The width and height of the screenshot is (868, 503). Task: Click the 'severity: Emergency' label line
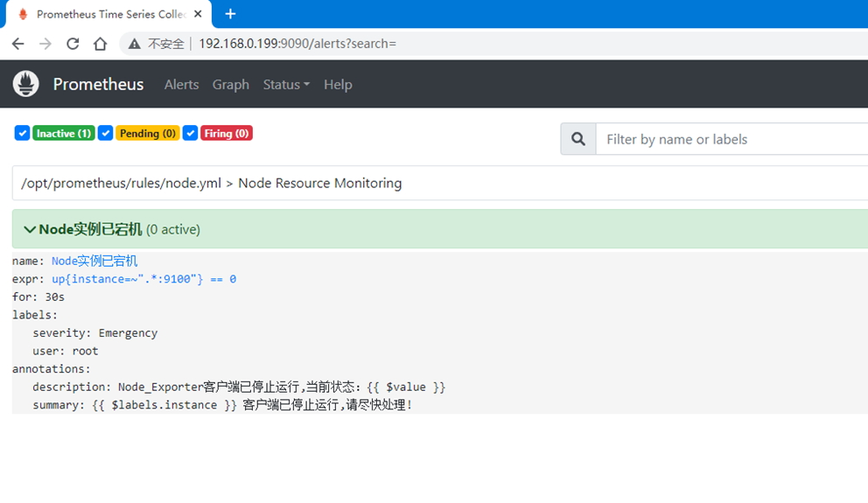tap(94, 333)
